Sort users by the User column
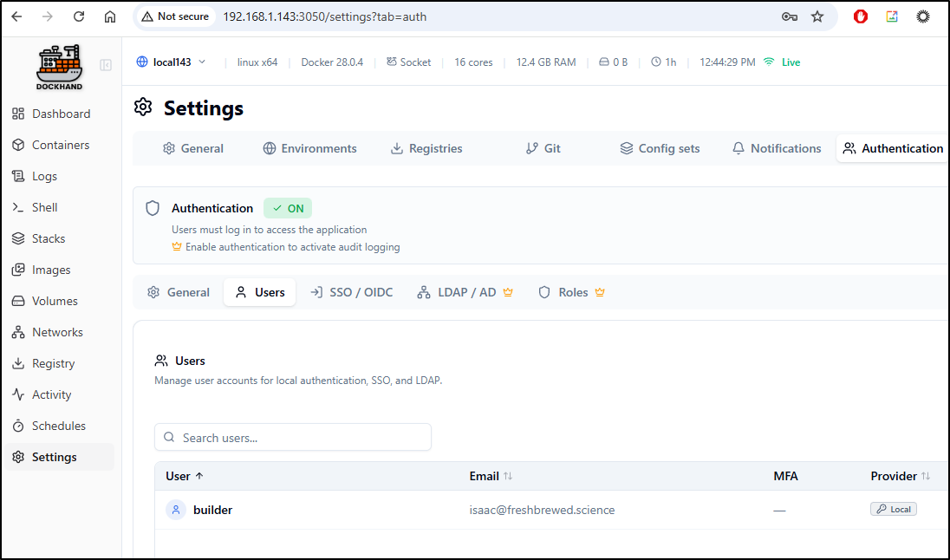 pos(185,476)
